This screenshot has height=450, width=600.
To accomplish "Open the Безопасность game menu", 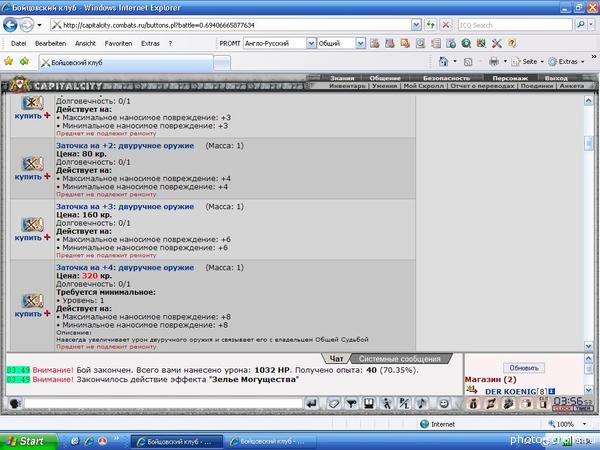I will click(x=446, y=78).
